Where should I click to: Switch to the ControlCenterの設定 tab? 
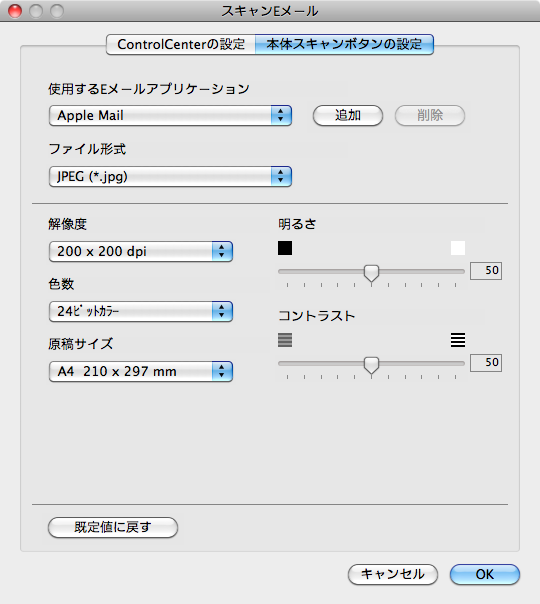[x=181, y=44]
